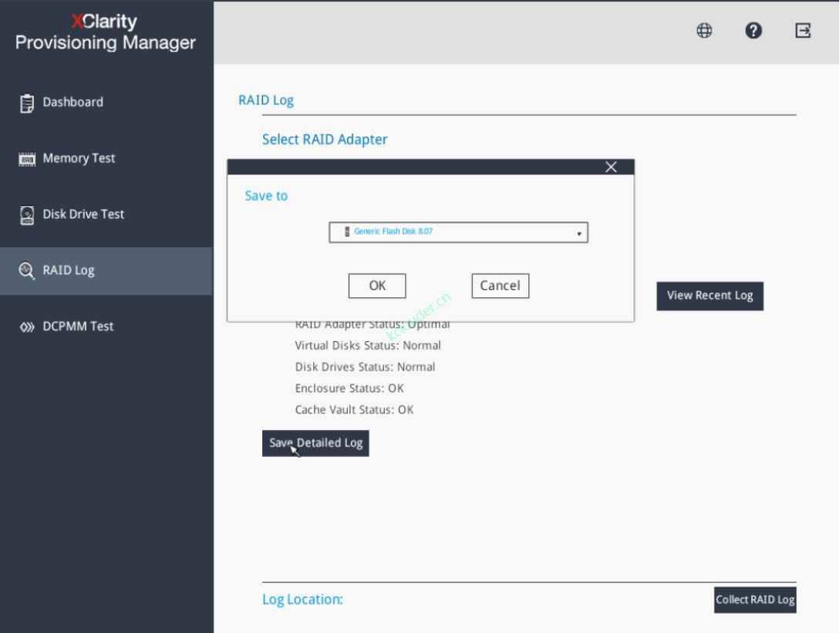The image size is (840, 633).
Task: Switch to DCPMM Test section
Action: tap(106, 327)
